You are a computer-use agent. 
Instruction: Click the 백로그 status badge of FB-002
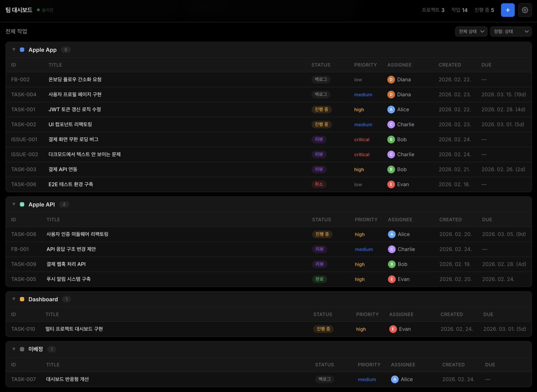[321, 80]
